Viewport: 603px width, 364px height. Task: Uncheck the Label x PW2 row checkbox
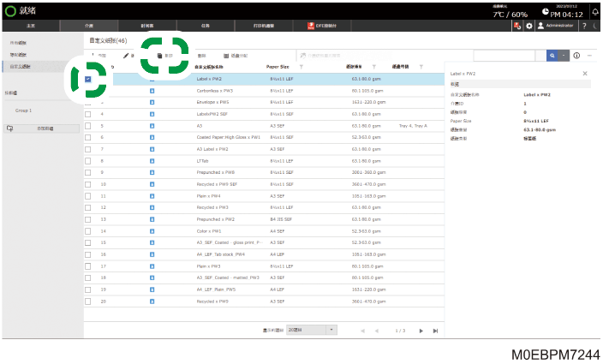(88, 79)
